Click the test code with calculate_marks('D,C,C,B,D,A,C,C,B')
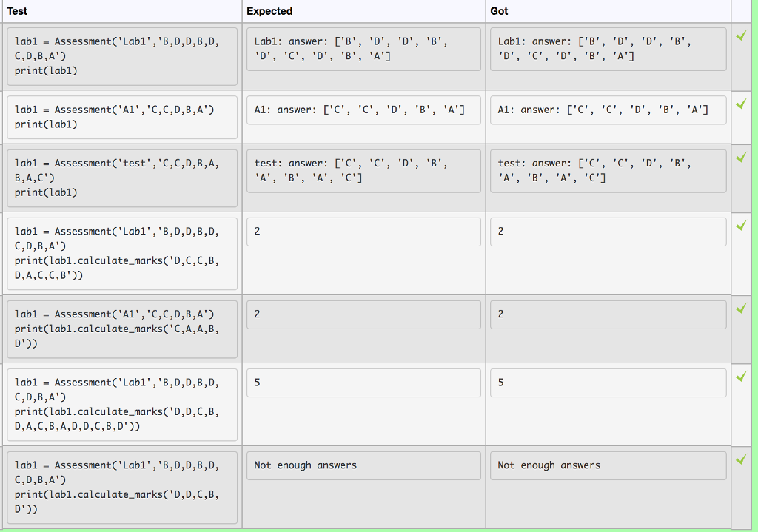Viewport: 758px width, 532px height. pyautogui.click(x=122, y=254)
